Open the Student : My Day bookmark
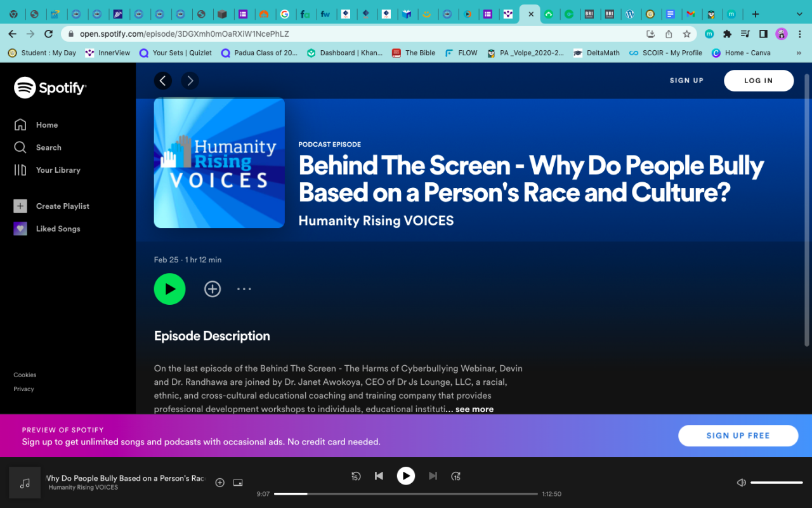Image resolution: width=812 pixels, height=508 pixels. 42,53
